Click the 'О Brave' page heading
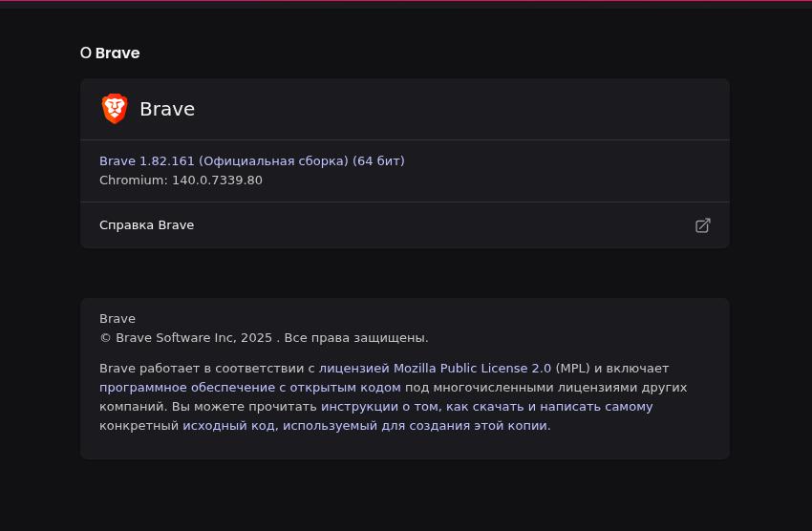Screen dimensions: 812x531 pyautogui.click(x=110, y=53)
